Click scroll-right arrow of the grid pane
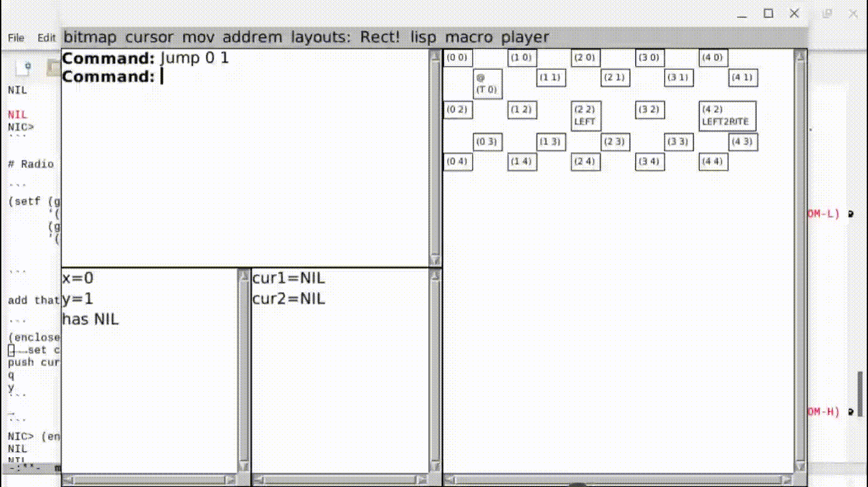Image resolution: width=868 pixels, height=487 pixels. point(788,480)
